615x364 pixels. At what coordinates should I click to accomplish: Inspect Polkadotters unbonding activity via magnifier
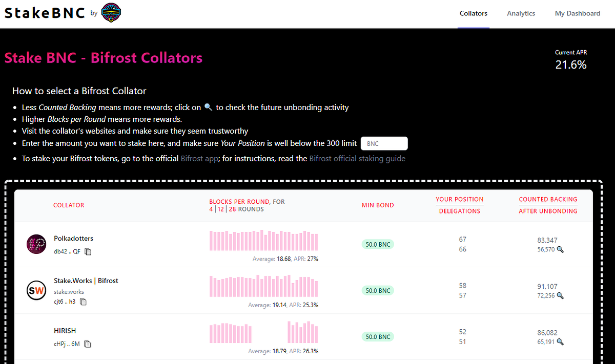point(560,249)
